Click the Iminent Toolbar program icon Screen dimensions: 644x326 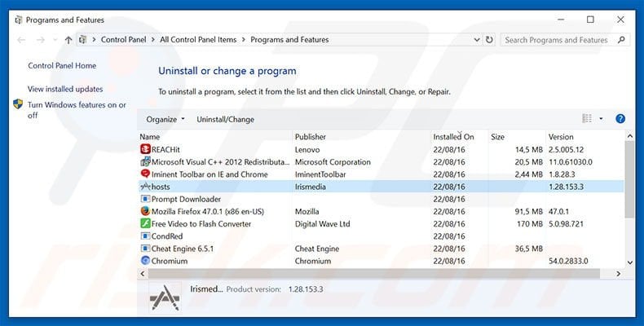[x=145, y=174]
